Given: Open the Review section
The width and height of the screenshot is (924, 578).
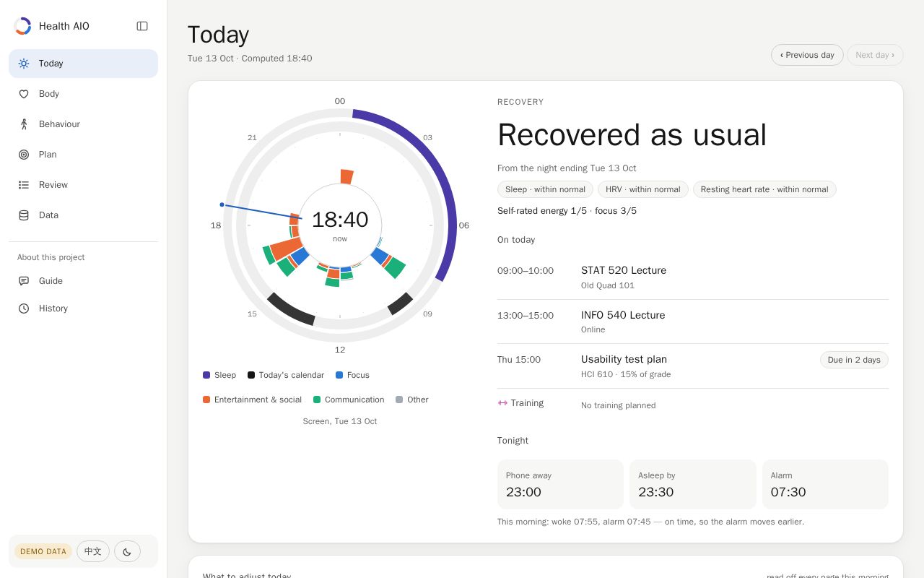Looking at the screenshot, I should tap(83, 185).
